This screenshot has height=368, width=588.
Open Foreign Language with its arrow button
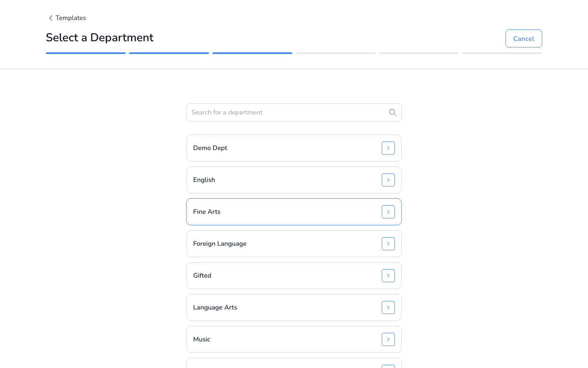coord(388,244)
